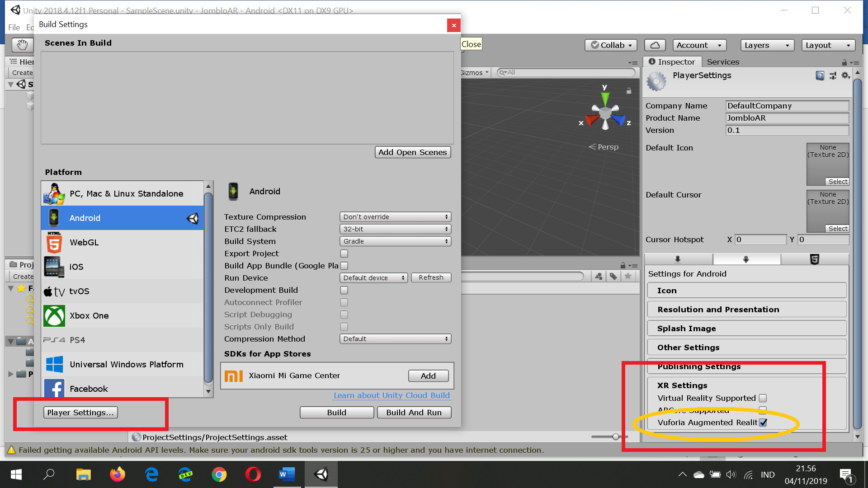This screenshot has height=488, width=868.
Task: Uncheck Vuforia Augmented Reality support
Action: click(763, 422)
